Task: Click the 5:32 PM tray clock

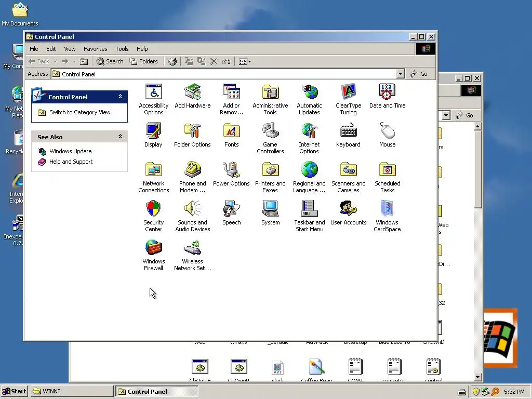Action: (x=514, y=392)
